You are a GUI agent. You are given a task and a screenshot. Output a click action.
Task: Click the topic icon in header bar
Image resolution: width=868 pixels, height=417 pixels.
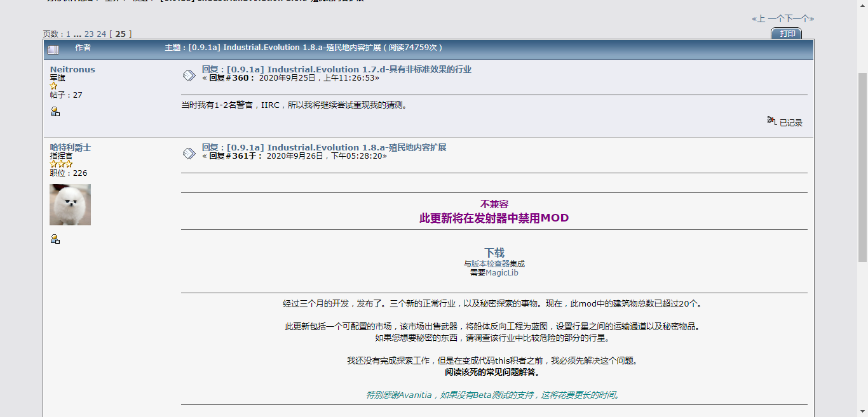pyautogui.click(x=53, y=49)
